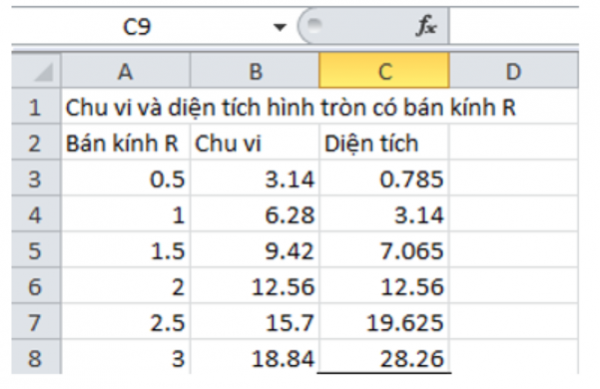Click empty cell D2 beside 'Diện tích'
This screenshot has width=600, height=389.
(514, 142)
